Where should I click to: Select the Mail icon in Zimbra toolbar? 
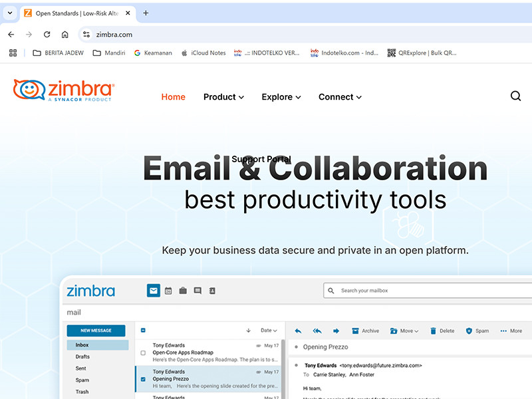153,291
